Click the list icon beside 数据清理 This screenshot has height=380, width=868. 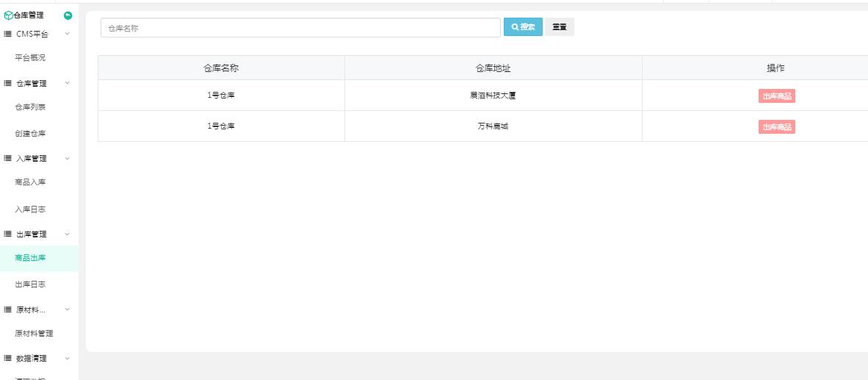pyautogui.click(x=8, y=359)
